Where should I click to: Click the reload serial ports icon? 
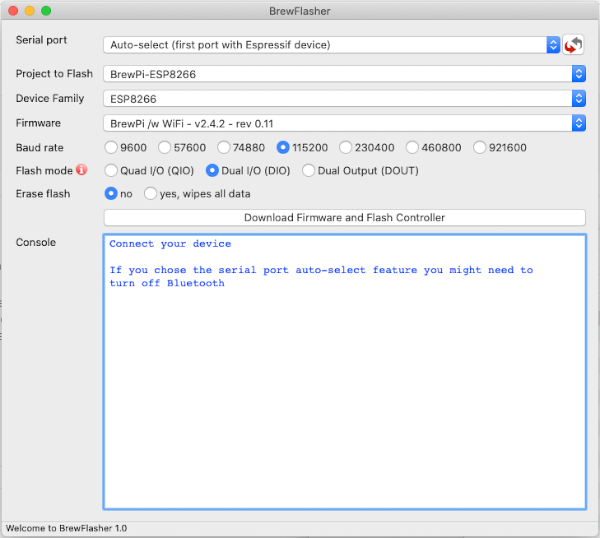(x=573, y=45)
